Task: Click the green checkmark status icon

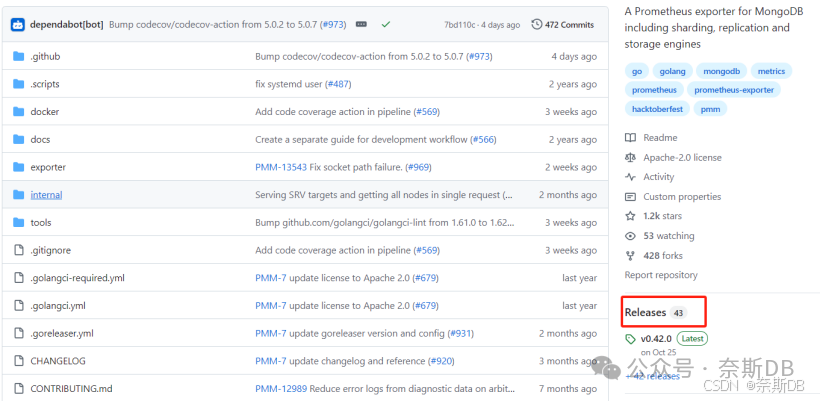Action: pyautogui.click(x=386, y=25)
